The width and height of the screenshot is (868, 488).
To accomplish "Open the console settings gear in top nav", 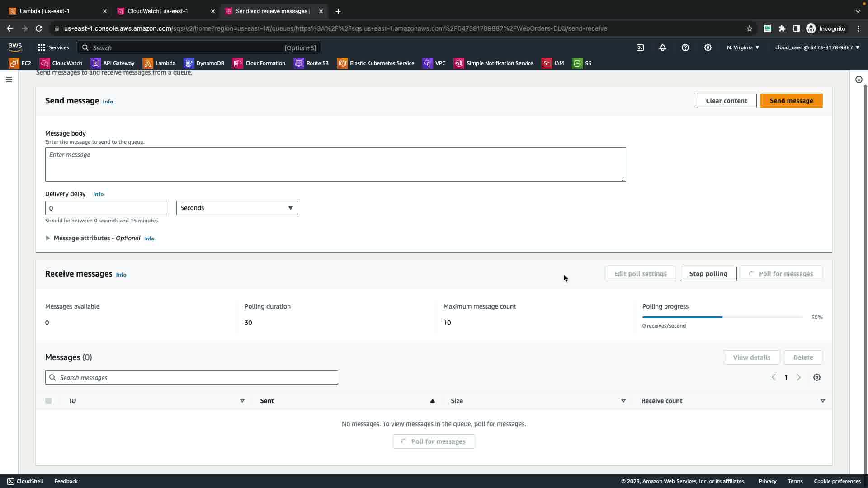I will click(x=708, y=47).
